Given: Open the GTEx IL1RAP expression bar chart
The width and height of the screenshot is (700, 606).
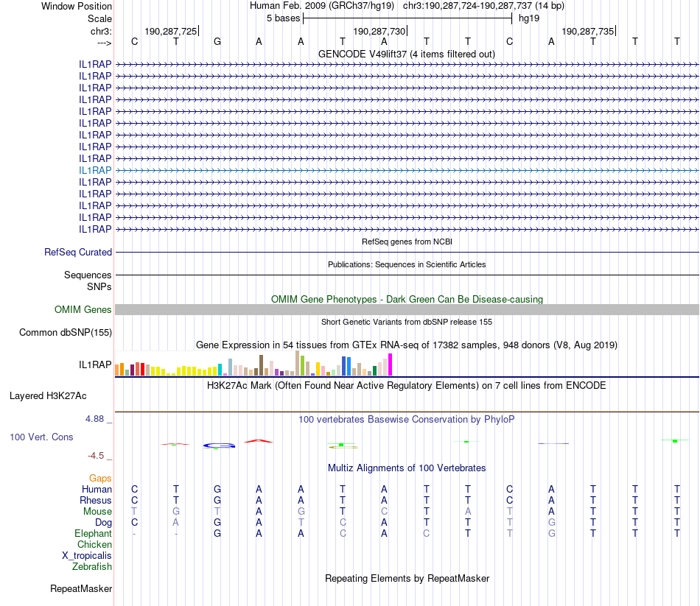Looking at the screenshot, I should tap(253, 364).
